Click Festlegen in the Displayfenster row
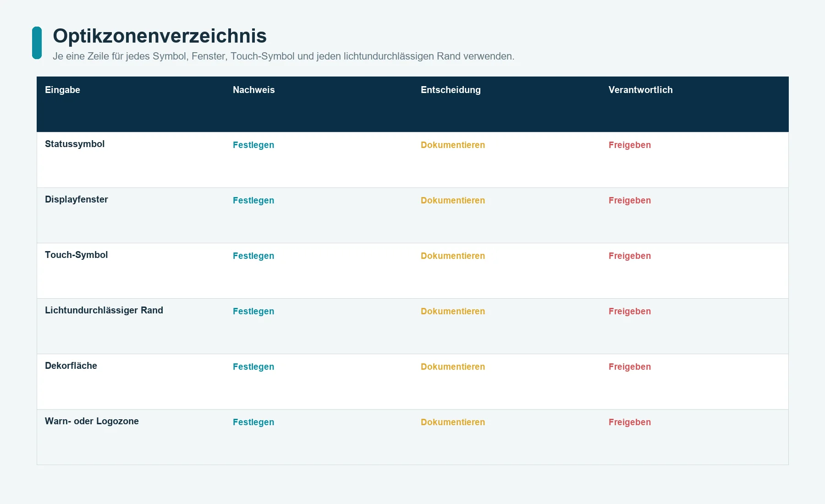The image size is (825, 504). [253, 201]
